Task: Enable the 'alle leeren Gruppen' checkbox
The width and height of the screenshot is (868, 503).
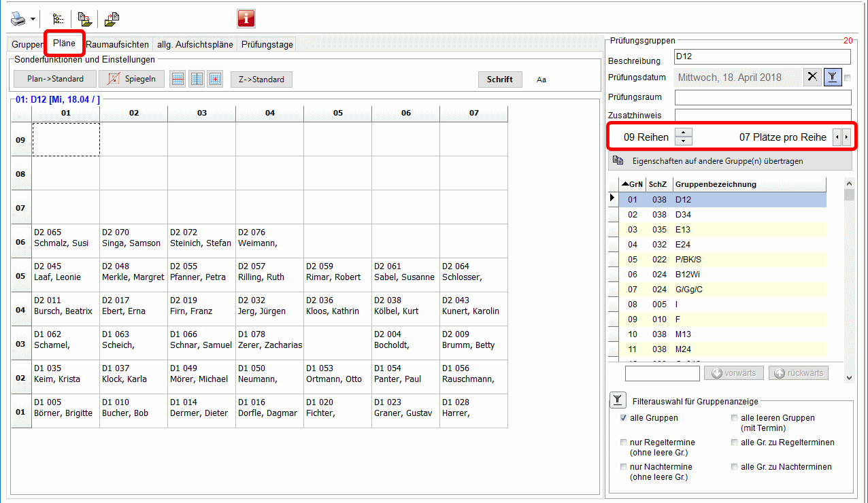Action: pyautogui.click(x=734, y=418)
